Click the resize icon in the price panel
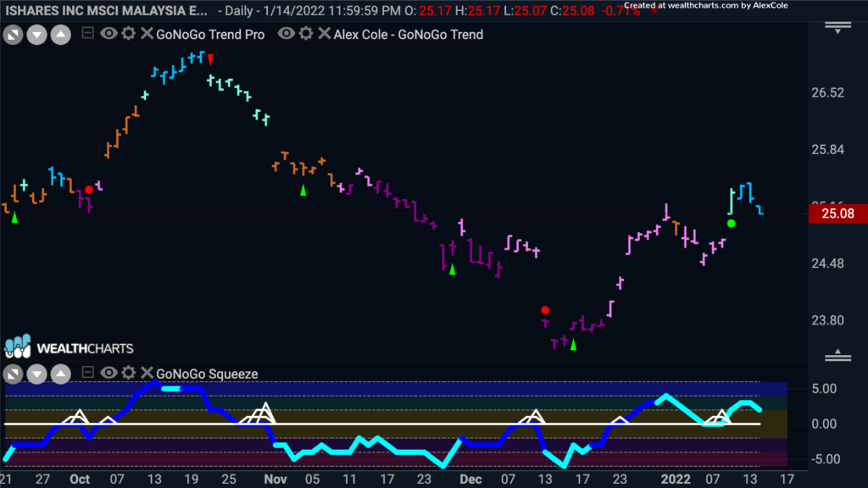Viewport: 868px width, 488px height. (x=13, y=36)
